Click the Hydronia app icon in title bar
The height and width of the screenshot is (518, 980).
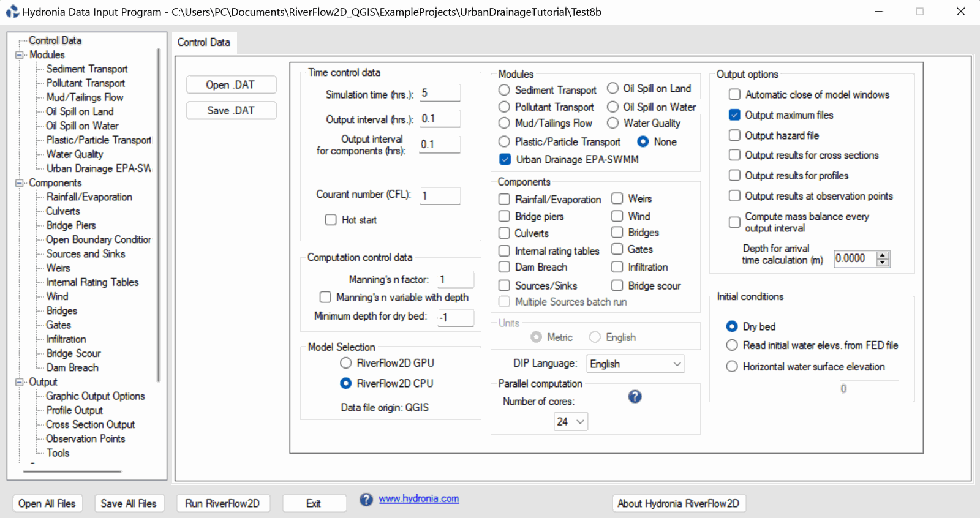click(12, 12)
